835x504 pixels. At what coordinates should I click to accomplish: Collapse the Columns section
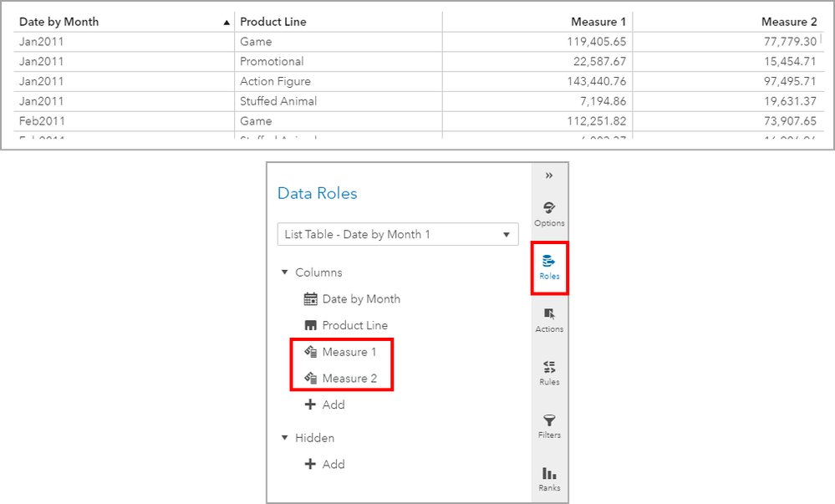tap(284, 272)
